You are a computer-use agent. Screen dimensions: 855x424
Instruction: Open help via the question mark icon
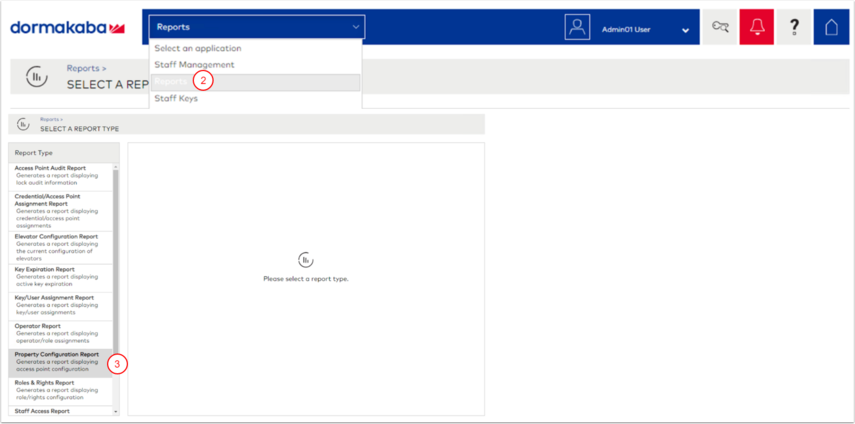coord(794,28)
